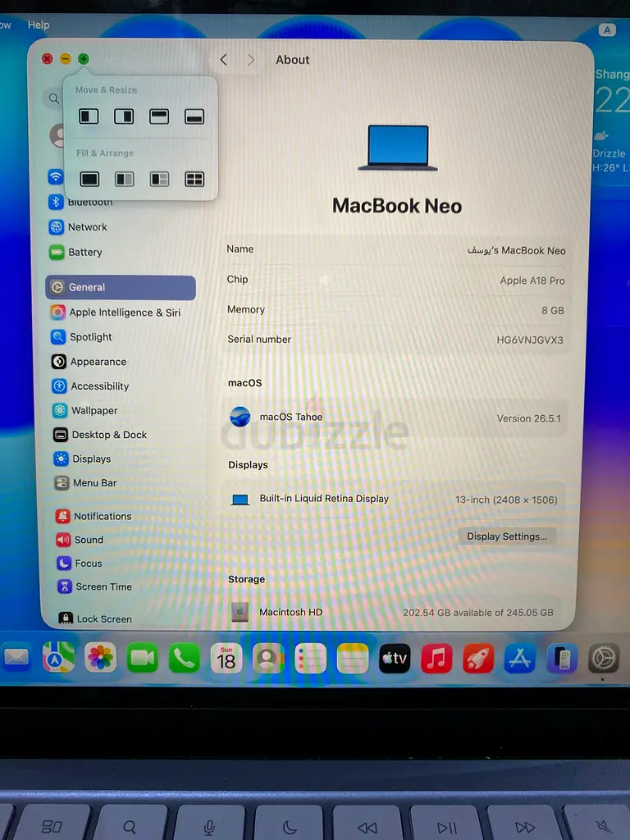Image resolution: width=630 pixels, height=840 pixels.
Task: Tile window to left half icon
Action: [89, 116]
